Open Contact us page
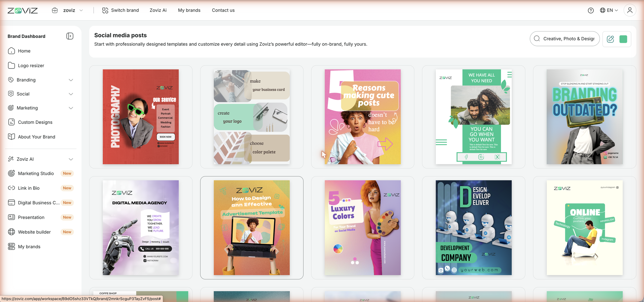The height and width of the screenshot is (302, 644). pos(223,10)
